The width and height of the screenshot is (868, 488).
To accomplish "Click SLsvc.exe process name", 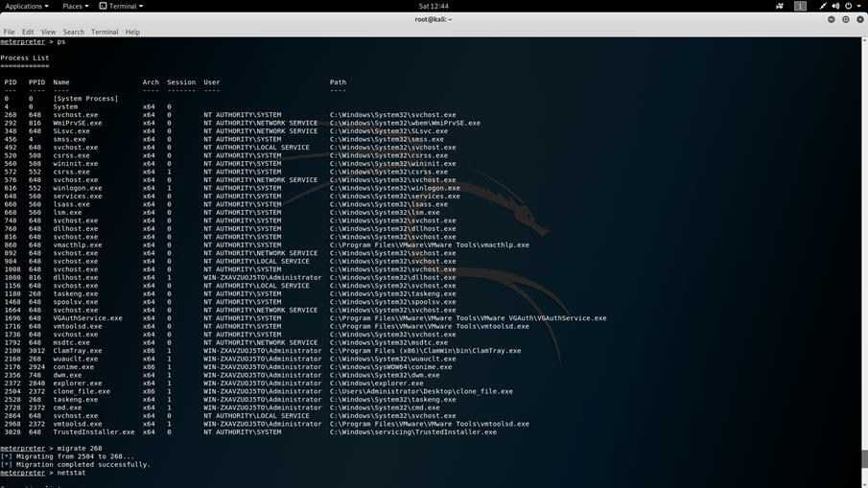I will tap(71, 131).
